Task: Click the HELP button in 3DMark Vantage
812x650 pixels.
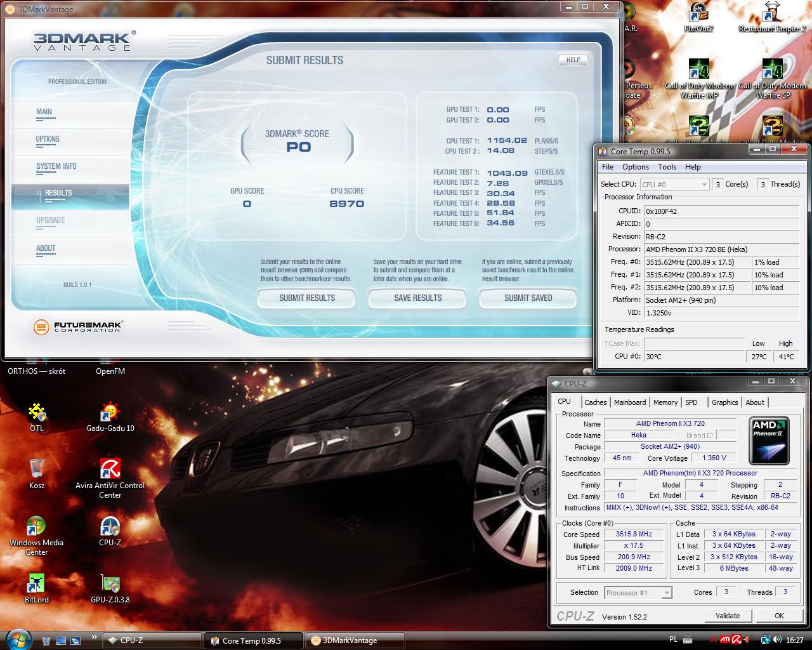Action: (573, 60)
